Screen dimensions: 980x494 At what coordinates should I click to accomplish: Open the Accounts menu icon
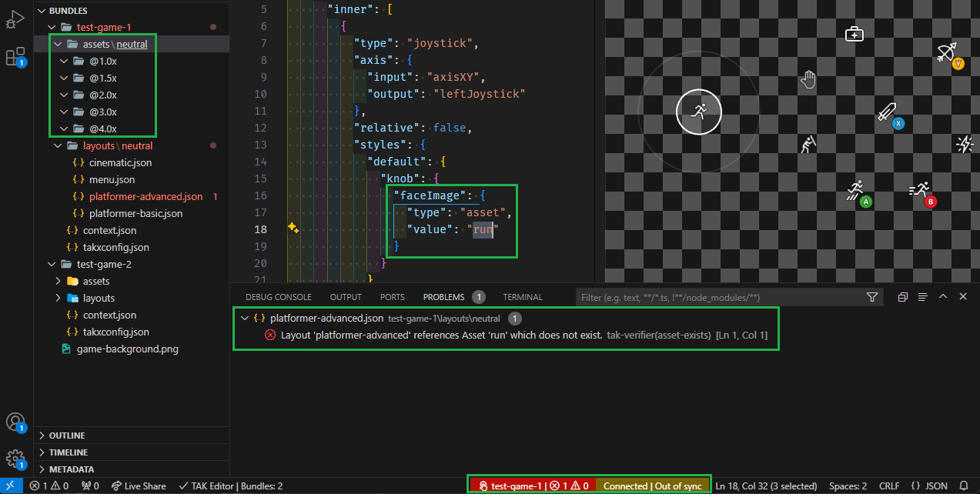coord(15,422)
